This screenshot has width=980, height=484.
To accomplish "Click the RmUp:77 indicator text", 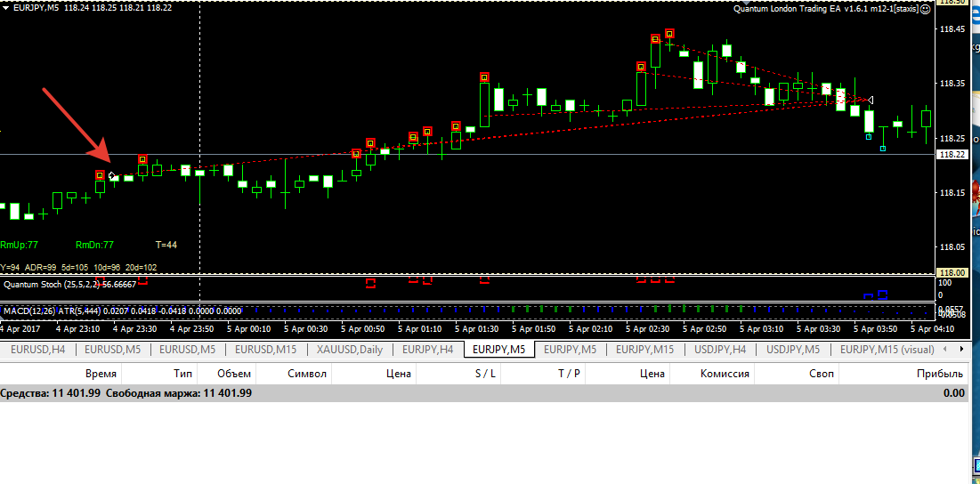I will (20, 245).
